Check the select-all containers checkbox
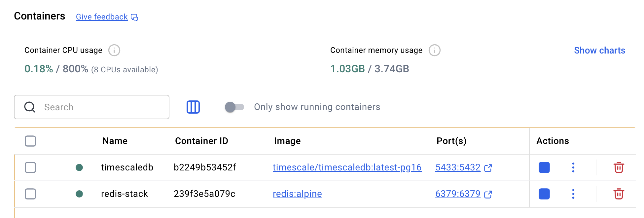Viewport: 644px width, 218px height. (30, 141)
